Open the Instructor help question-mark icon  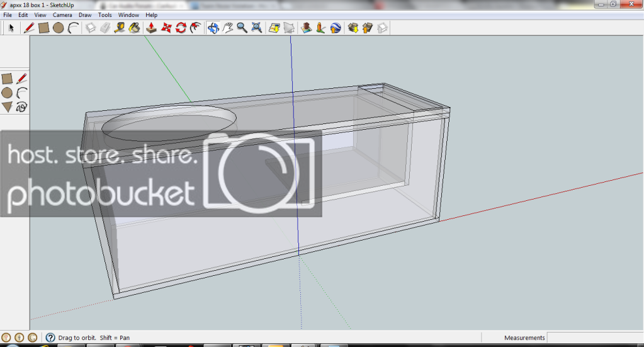50,338
